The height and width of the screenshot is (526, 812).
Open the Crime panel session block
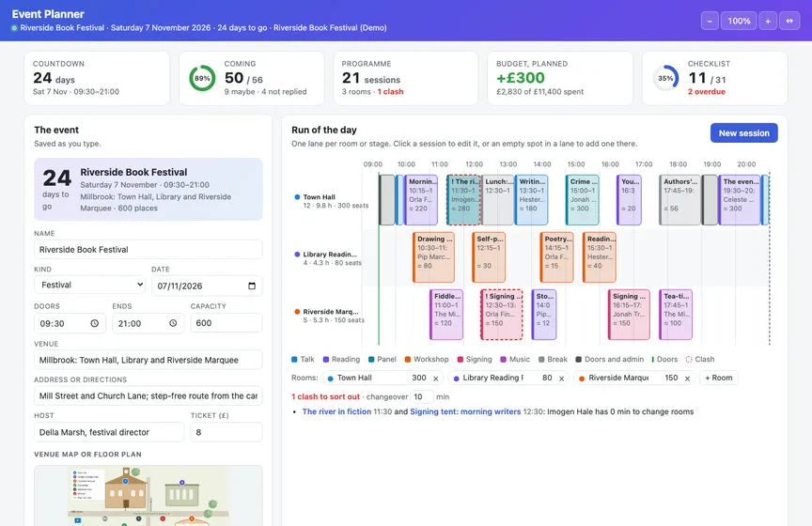pos(583,200)
